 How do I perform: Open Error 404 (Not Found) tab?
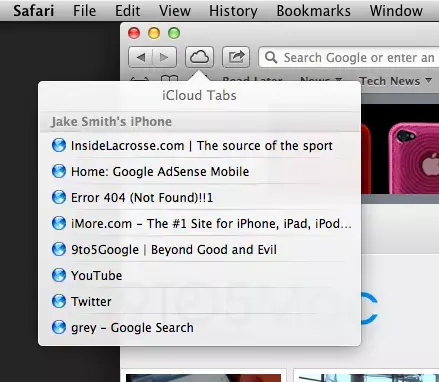tap(200, 197)
